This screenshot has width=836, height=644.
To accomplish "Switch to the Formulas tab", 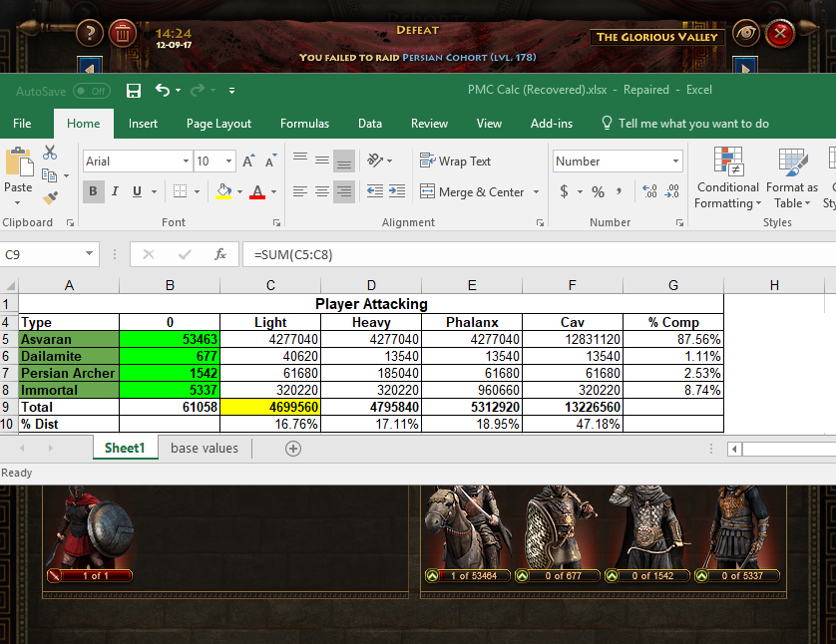I will point(304,124).
